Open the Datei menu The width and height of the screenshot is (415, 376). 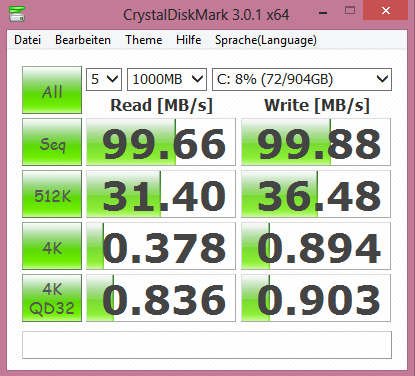coord(28,40)
